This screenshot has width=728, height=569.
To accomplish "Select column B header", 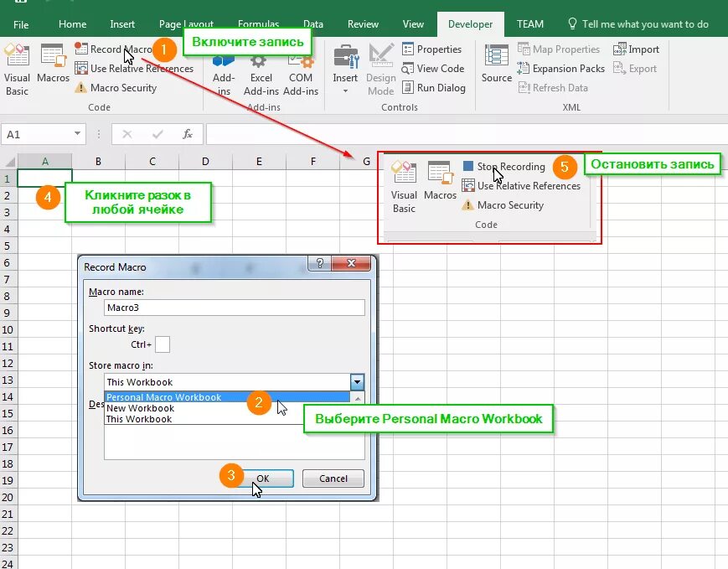I will tap(98, 161).
